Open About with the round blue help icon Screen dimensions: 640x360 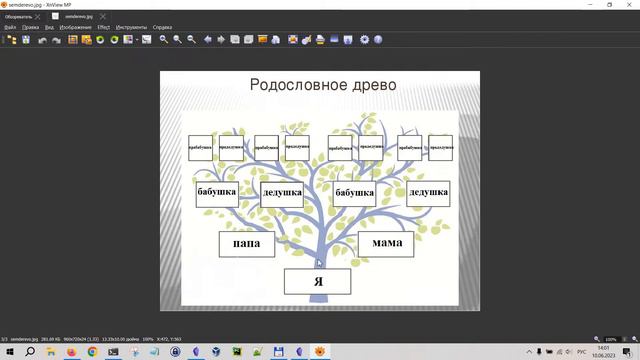click(378, 40)
